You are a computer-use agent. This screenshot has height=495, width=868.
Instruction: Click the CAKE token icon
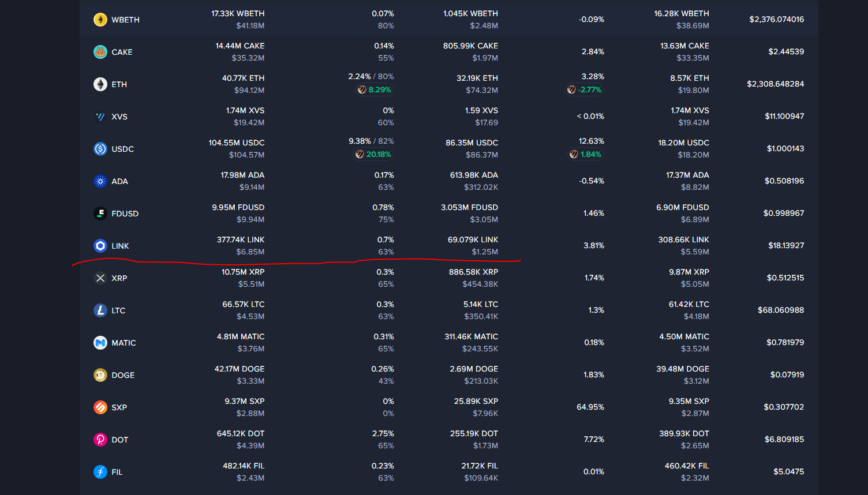pyautogui.click(x=100, y=52)
